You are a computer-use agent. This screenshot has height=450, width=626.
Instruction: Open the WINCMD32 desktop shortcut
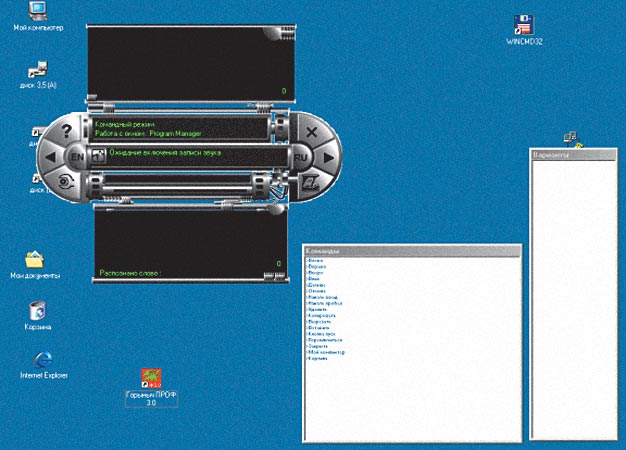[523, 25]
